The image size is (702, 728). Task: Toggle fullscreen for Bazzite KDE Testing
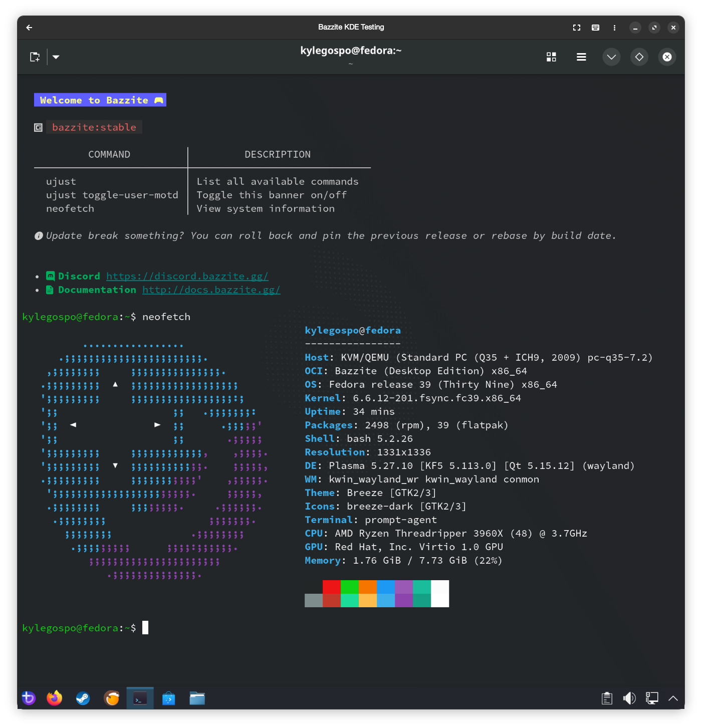pos(577,28)
